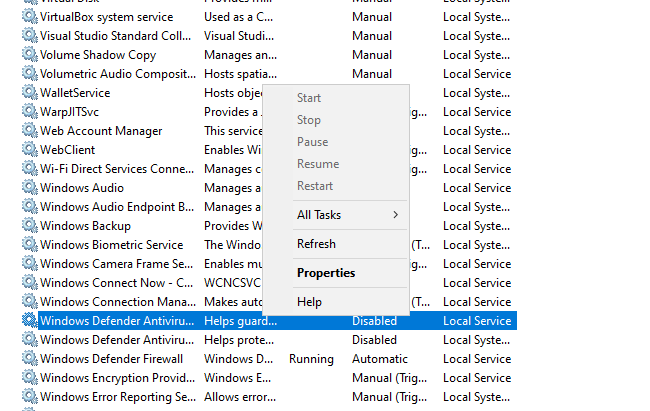This screenshot has height=411, width=650.
Task: Click the gear icon next to Windows Audio
Action: (29, 187)
